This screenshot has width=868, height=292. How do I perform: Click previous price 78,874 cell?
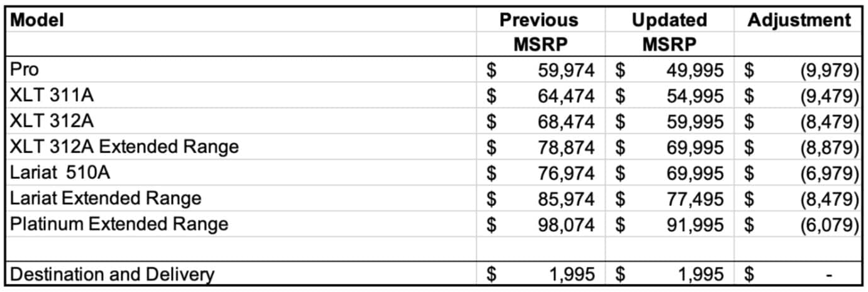(x=566, y=148)
